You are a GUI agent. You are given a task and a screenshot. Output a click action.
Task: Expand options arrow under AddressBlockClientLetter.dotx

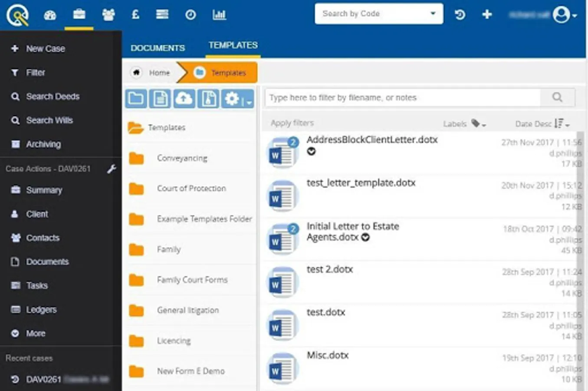311,152
